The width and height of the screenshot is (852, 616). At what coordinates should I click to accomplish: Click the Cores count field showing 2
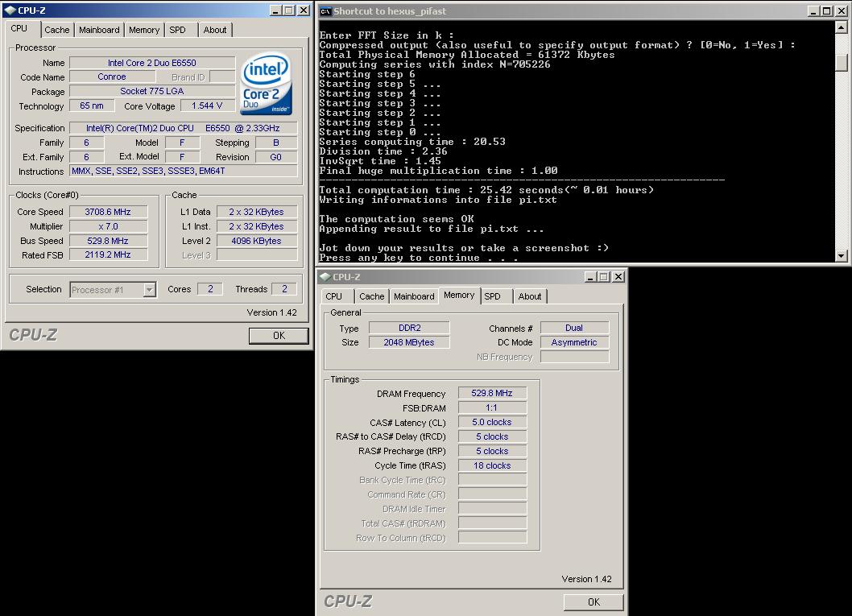coord(210,289)
